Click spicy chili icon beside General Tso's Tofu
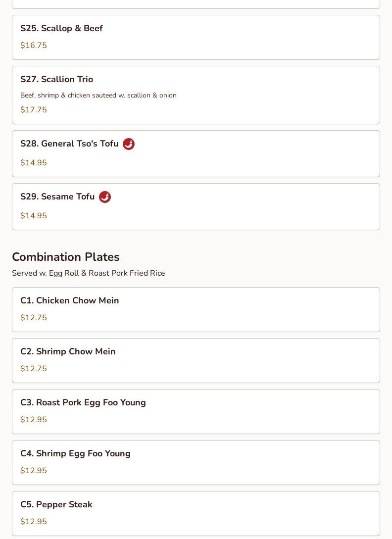 click(129, 144)
